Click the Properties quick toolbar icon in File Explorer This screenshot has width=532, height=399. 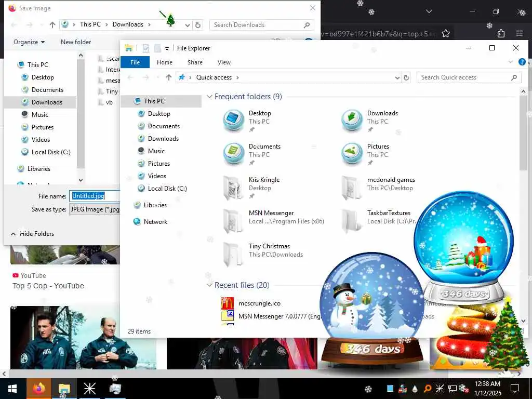click(146, 48)
